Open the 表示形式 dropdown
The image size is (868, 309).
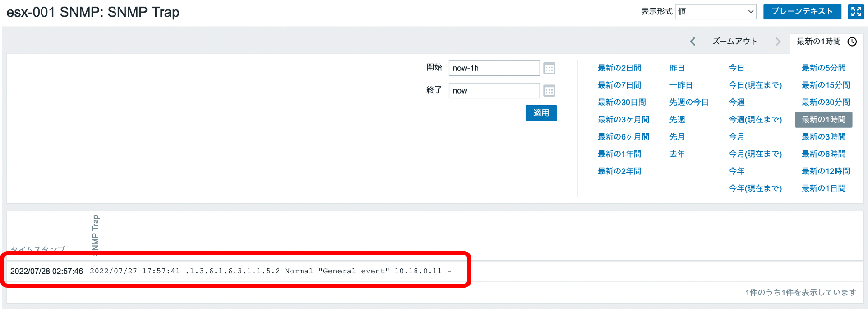point(716,11)
